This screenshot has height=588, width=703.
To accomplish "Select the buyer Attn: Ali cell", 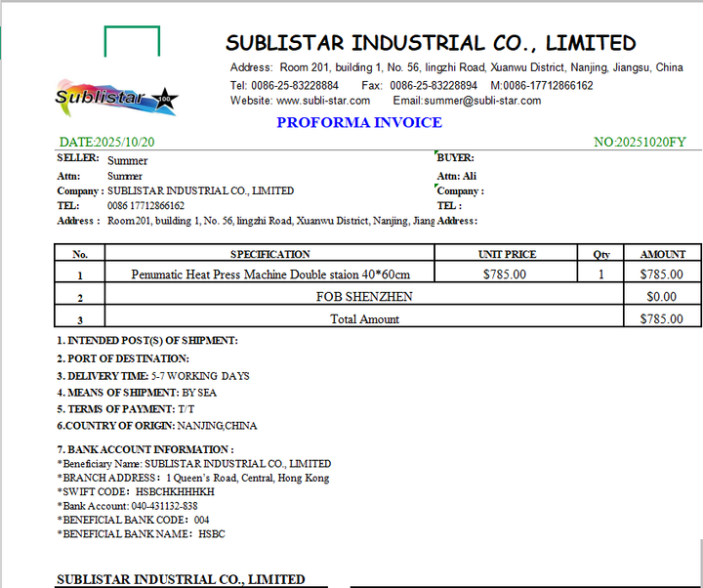I will point(457,176).
